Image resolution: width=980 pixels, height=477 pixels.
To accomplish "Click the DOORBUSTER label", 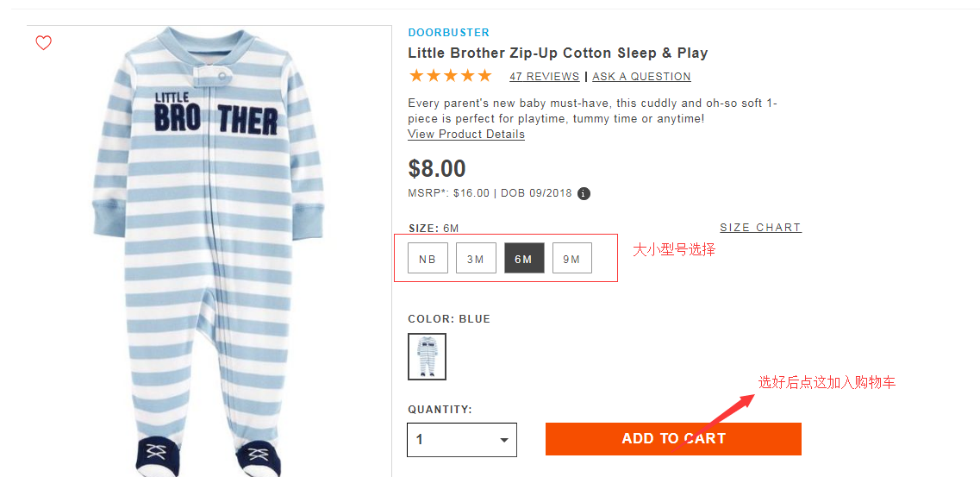I will coord(448,33).
